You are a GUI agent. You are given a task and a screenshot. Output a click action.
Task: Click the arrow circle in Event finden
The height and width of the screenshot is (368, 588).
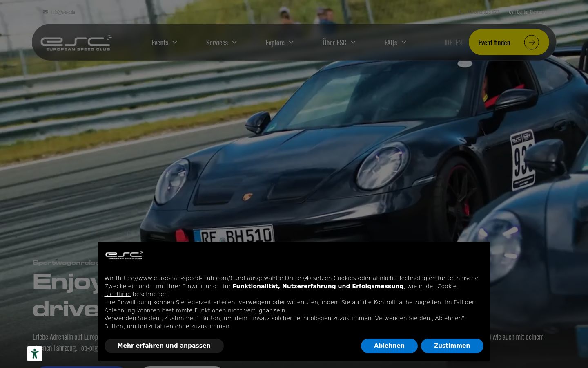531,42
